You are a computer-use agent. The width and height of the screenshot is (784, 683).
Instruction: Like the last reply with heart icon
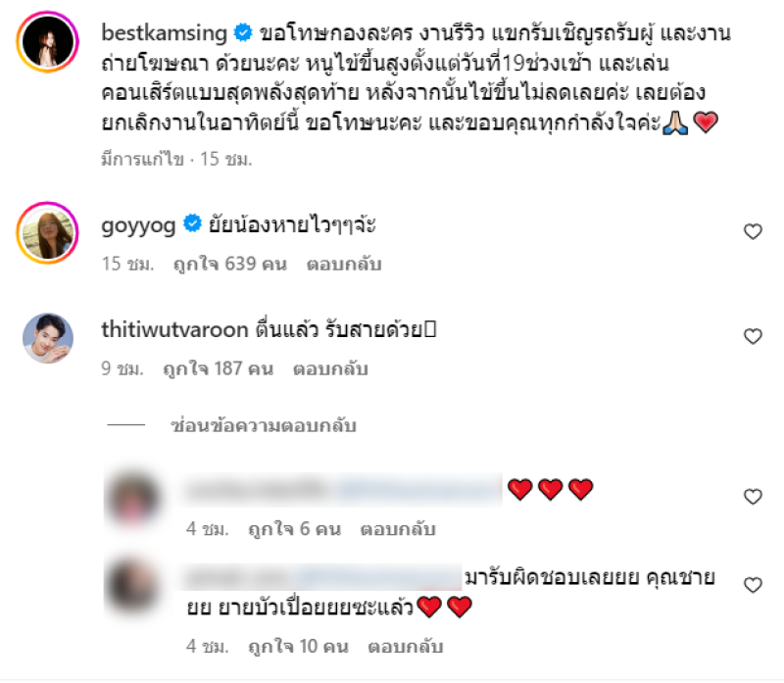(x=753, y=584)
